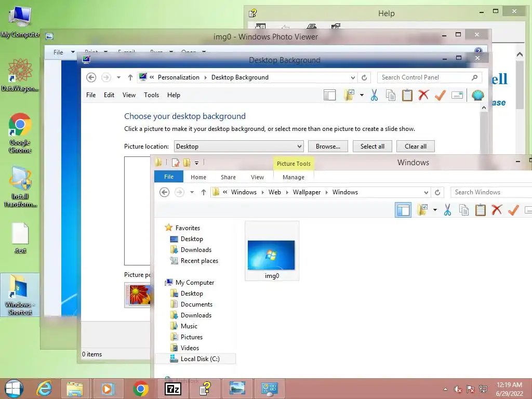The image size is (532, 399).
Task: Select the Personalization breadcrumb
Action: click(x=179, y=77)
